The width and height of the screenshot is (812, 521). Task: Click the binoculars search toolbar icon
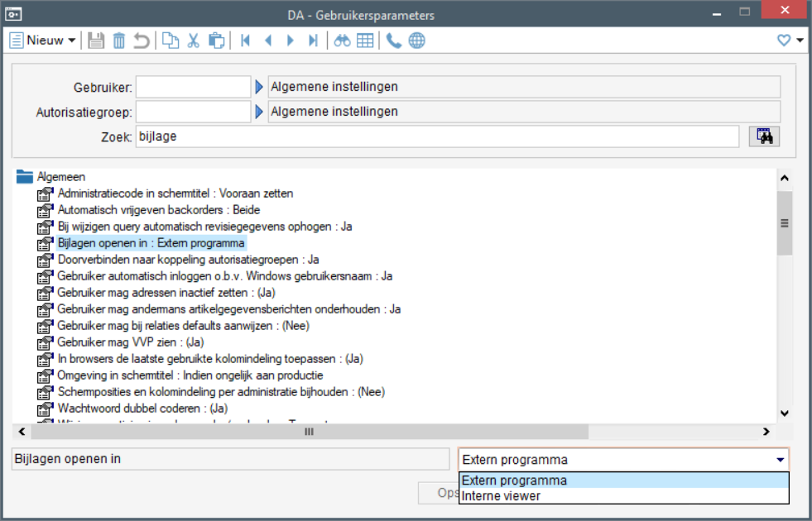[x=342, y=41]
